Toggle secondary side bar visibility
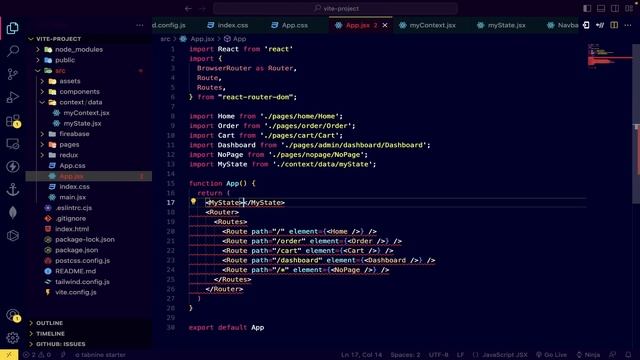 (x=615, y=9)
